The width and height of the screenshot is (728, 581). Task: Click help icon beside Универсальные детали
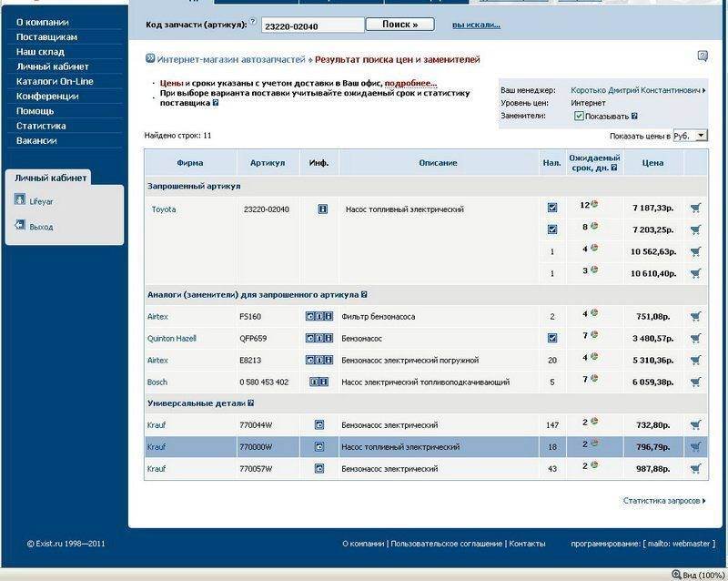[250, 403]
